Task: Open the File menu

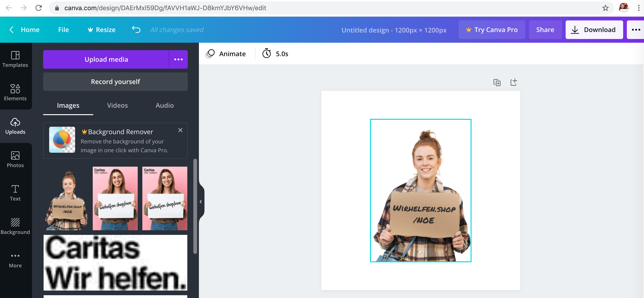Action: [64, 29]
